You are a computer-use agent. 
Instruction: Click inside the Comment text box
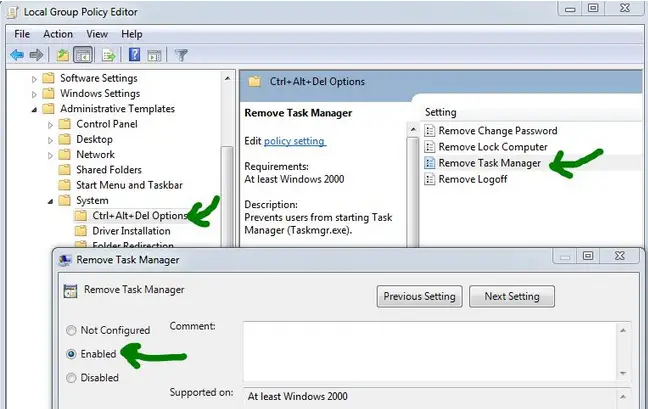point(429,351)
